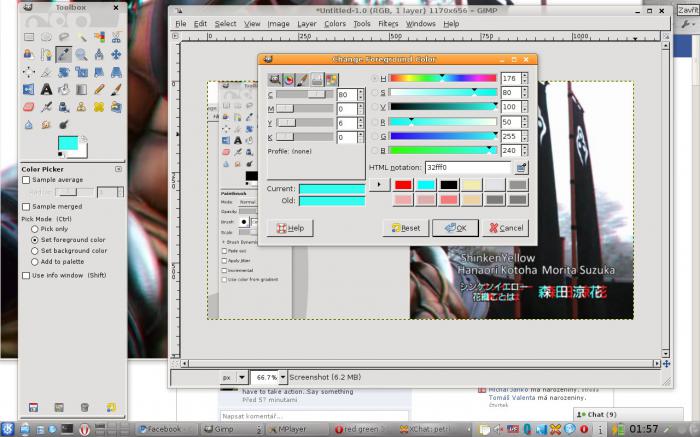Open the Filters menu

tap(388, 24)
